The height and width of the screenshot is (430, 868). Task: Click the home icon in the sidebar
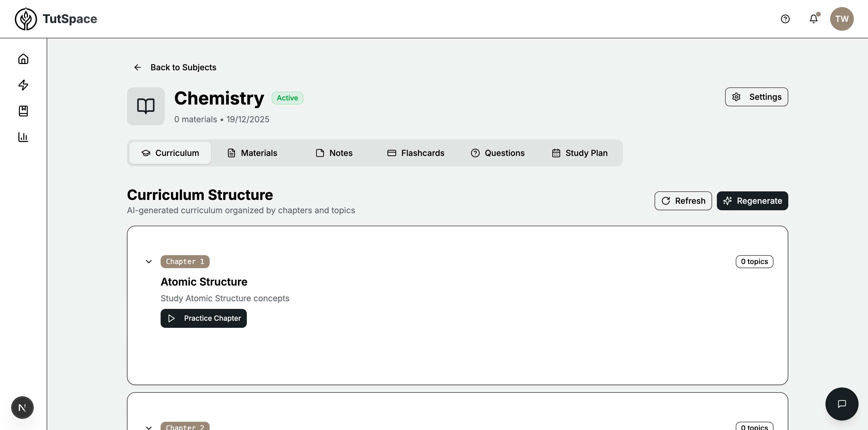[x=23, y=59]
